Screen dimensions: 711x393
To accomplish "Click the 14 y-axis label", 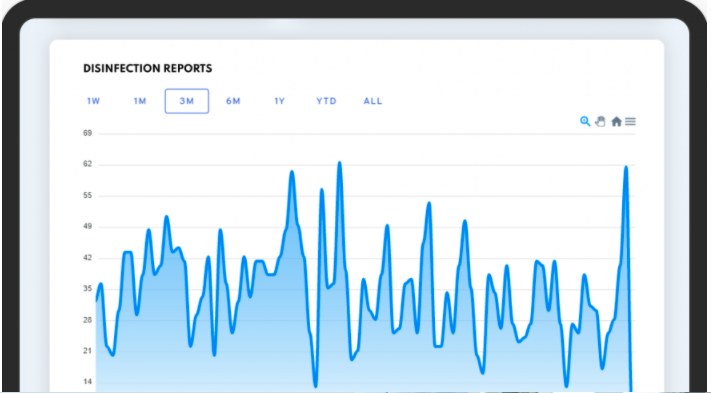I will (88, 382).
